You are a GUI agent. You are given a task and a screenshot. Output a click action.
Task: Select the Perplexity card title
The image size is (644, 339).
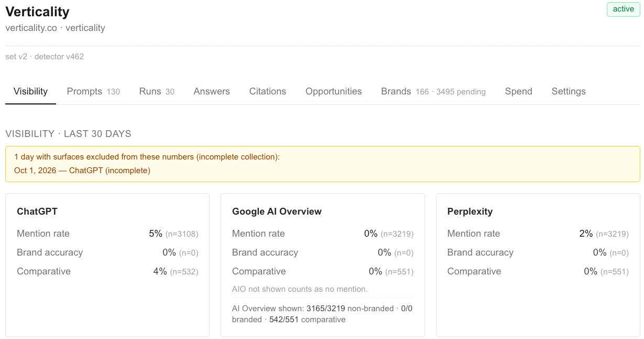pos(470,211)
